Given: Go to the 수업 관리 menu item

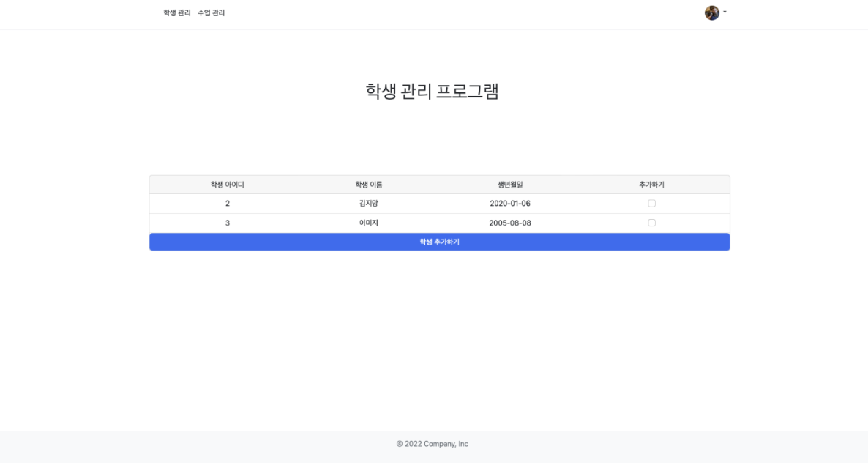Looking at the screenshot, I should point(212,12).
